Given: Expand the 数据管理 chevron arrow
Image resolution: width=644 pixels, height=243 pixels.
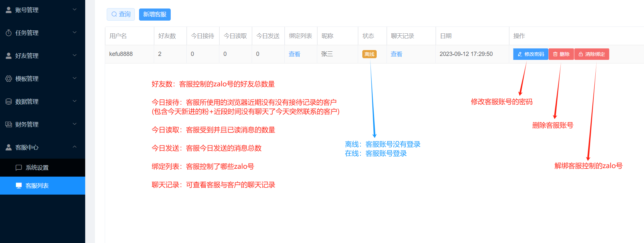Looking at the screenshot, I should click(74, 101).
